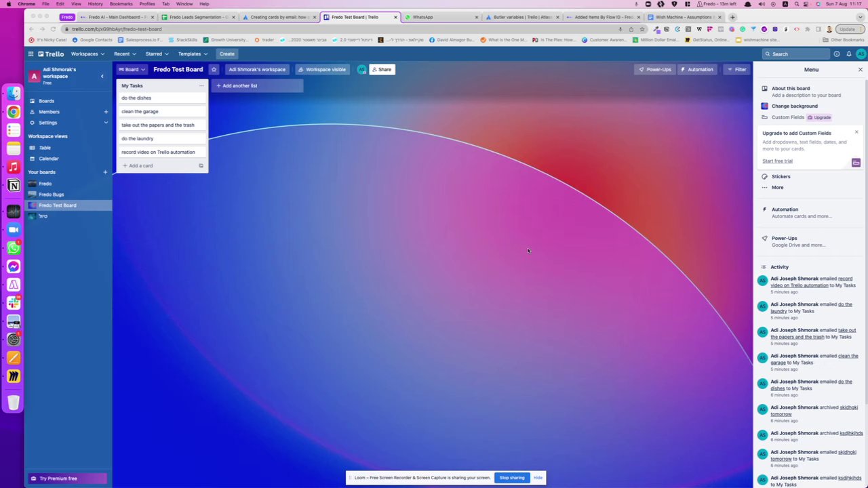The image size is (868, 488).
Task: Click the Share button
Action: tap(382, 69)
